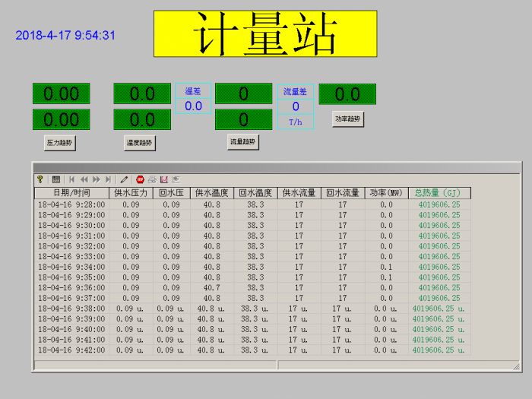Open the 功率趋势 trend view
Image resolution: width=532 pixels, height=399 pixels.
(x=347, y=119)
